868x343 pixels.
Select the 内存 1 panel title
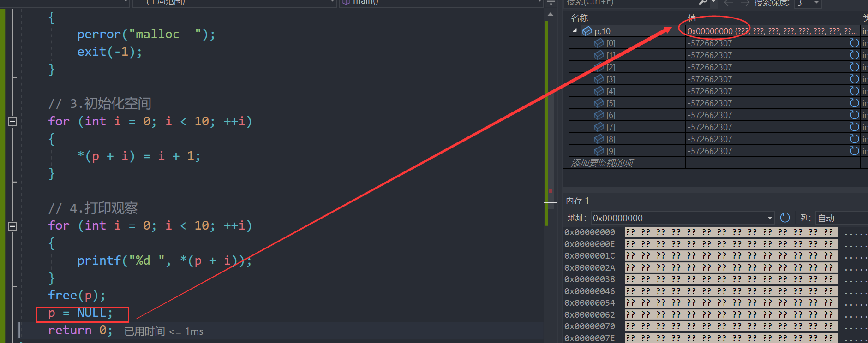577,201
